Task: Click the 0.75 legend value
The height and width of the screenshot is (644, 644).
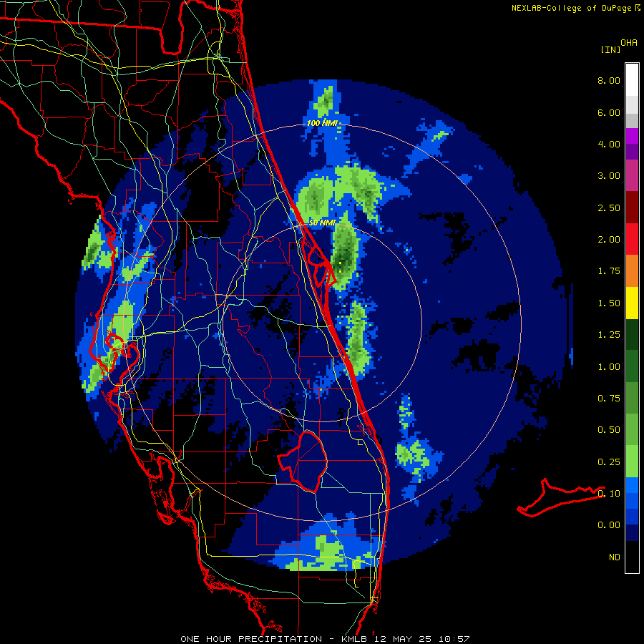Action: pyautogui.click(x=609, y=399)
